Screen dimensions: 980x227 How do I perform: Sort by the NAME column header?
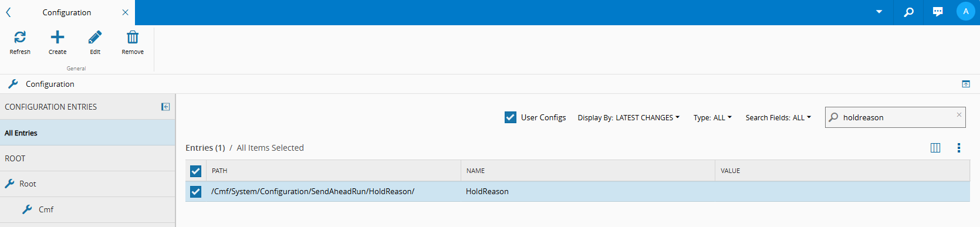pyautogui.click(x=588, y=171)
